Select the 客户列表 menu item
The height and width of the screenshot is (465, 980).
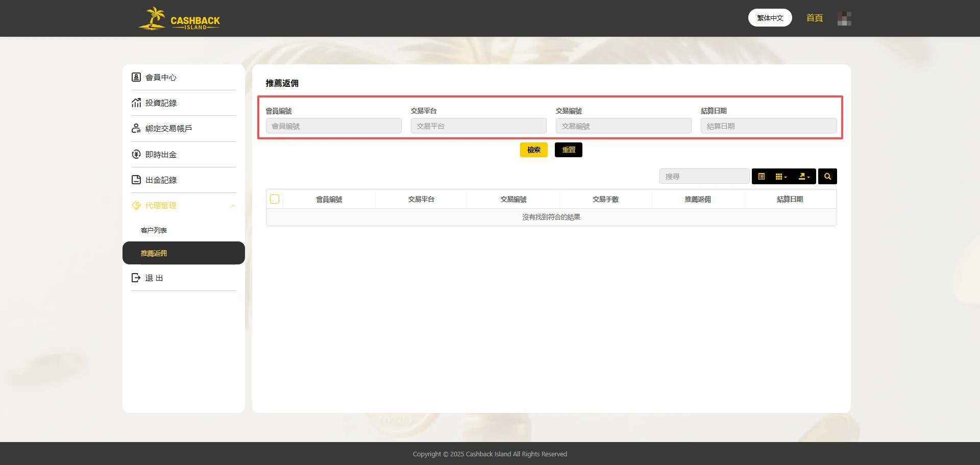[154, 230]
